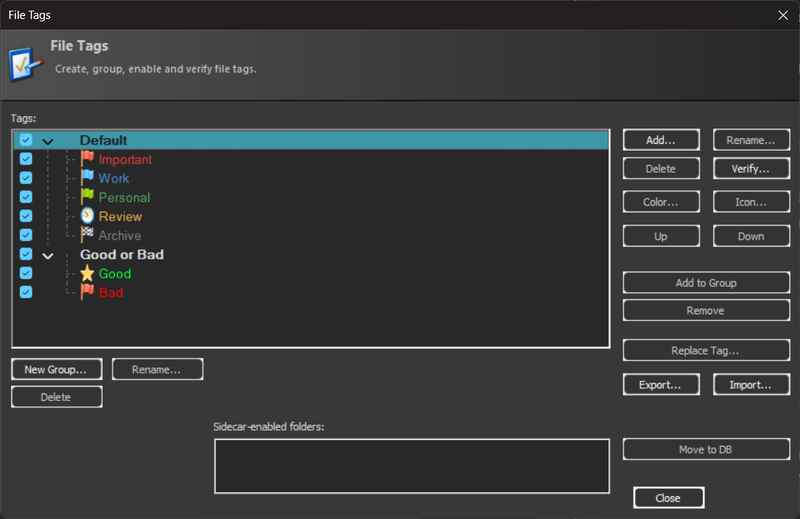800x519 pixels.
Task: Disable the Archive tag checkbox
Action: click(26, 235)
